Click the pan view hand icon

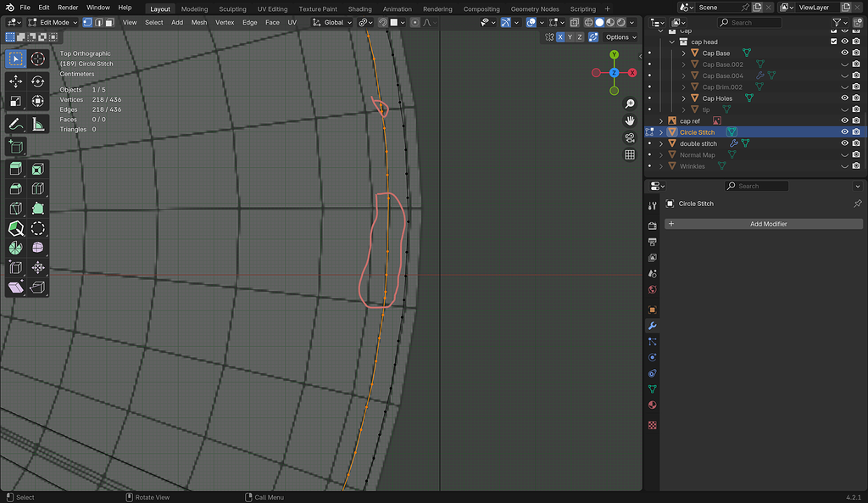pyautogui.click(x=630, y=120)
